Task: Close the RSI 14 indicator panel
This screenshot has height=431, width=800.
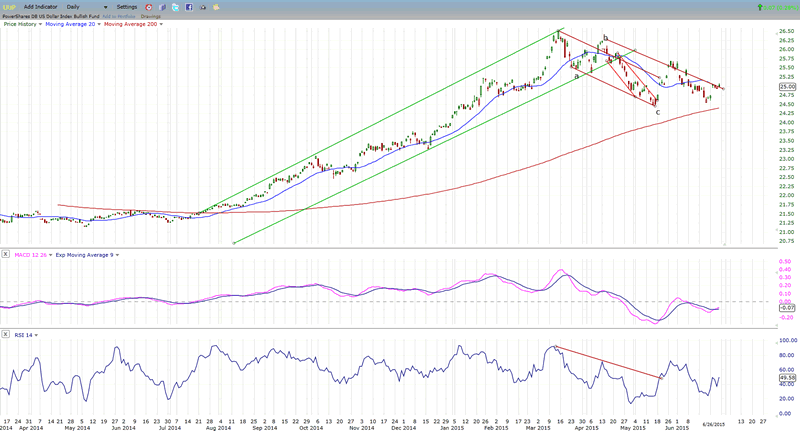Action: (6, 333)
